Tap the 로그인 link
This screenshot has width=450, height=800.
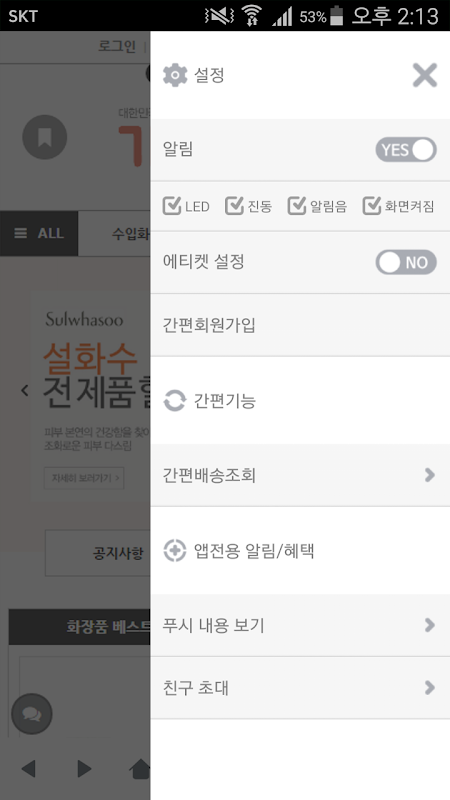click(117, 47)
